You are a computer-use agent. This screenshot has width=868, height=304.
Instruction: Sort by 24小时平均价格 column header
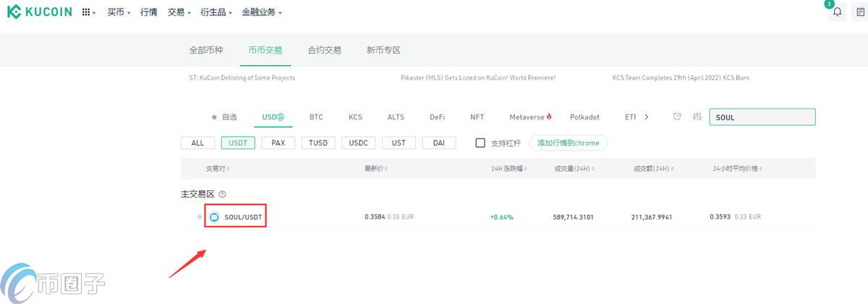[x=737, y=169]
